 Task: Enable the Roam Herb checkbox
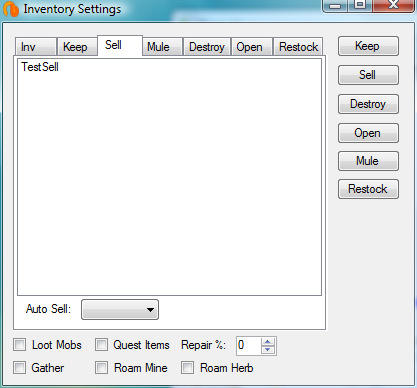coord(187,368)
